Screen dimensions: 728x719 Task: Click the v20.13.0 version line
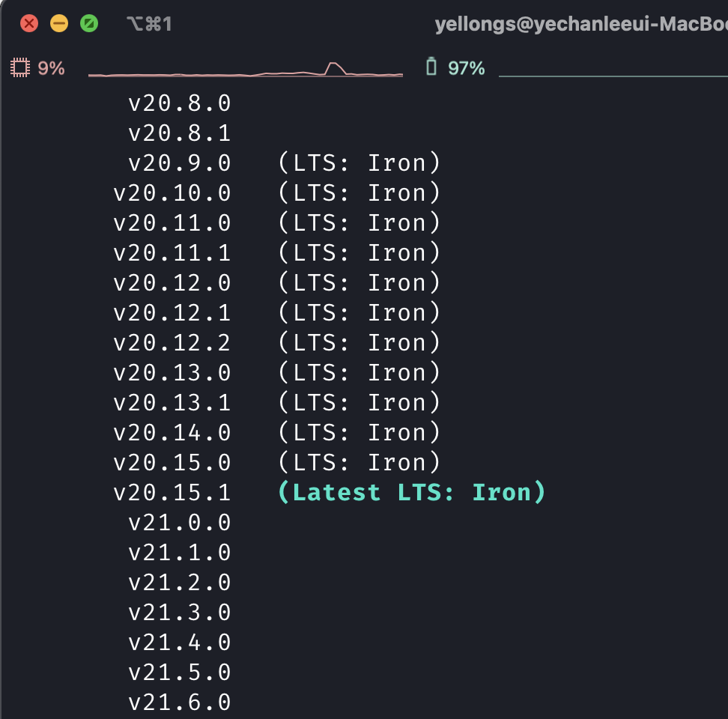click(172, 373)
